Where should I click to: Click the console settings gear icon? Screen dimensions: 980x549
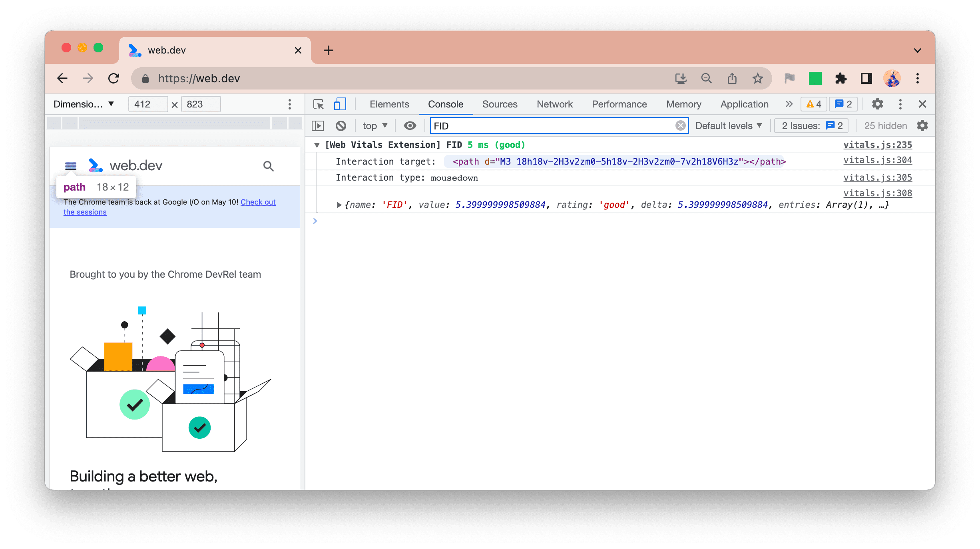(x=923, y=126)
